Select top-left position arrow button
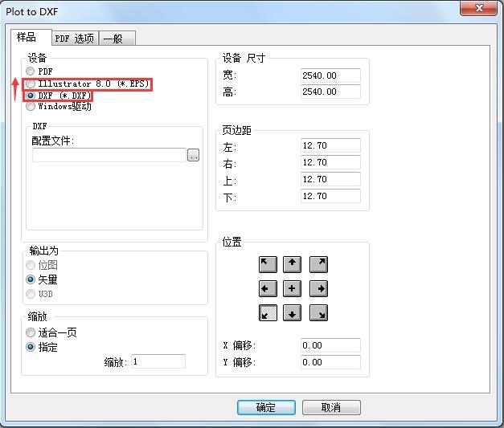 point(268,264)
